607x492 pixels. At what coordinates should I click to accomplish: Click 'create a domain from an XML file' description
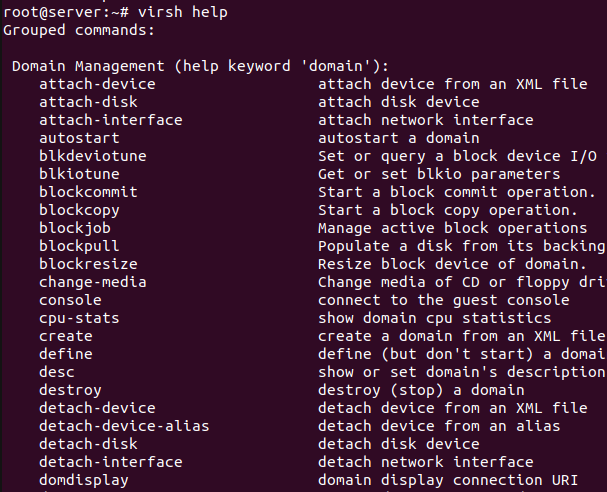point(461,336)
